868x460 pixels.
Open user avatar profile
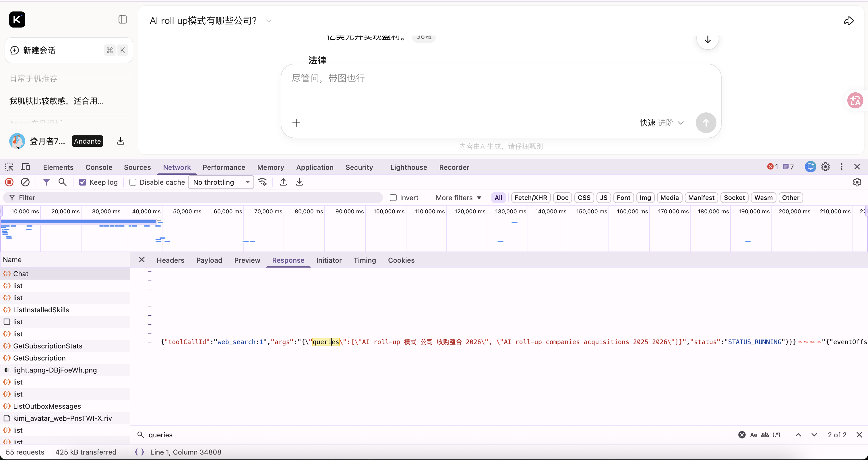pos(17,141)
